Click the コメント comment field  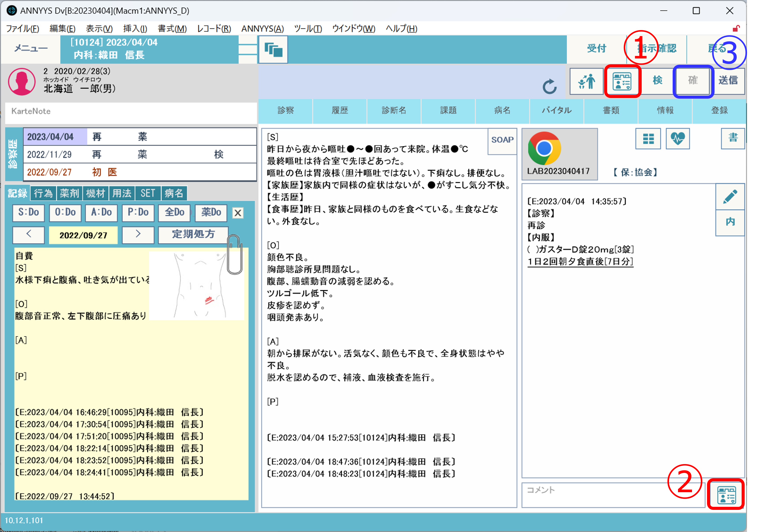[x=613, y=495]
